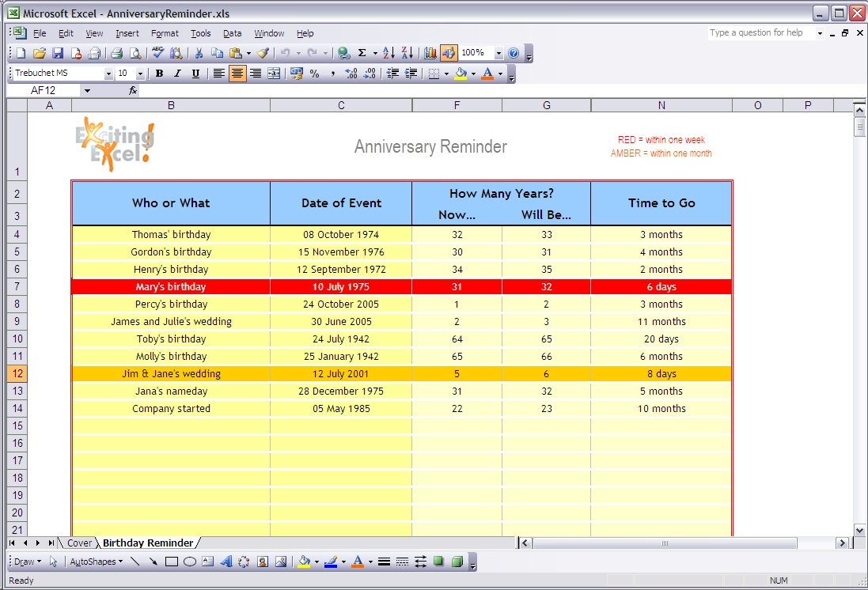Select the Oval shape tool

(x=188, y=562)
